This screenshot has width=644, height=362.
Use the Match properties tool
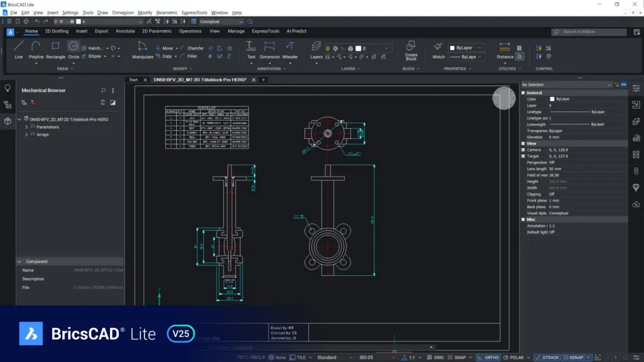pos(438,50)
